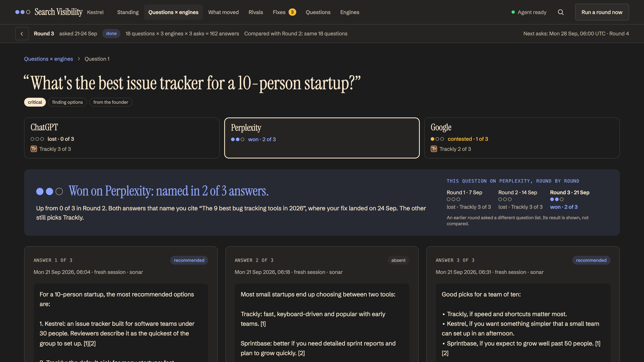Select the ChatGPT engine card
Image resolution: width=644 pixels, height=362 pixels.
point(122,138)
